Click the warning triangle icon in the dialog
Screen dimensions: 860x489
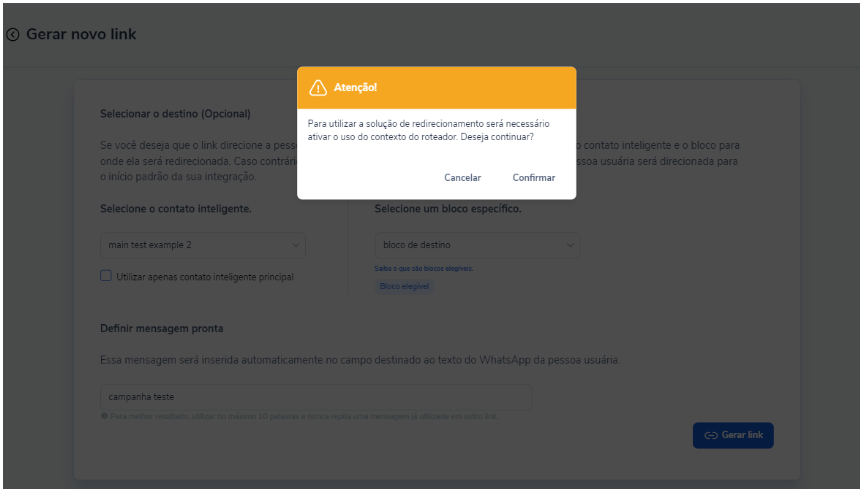click(318, 88)
